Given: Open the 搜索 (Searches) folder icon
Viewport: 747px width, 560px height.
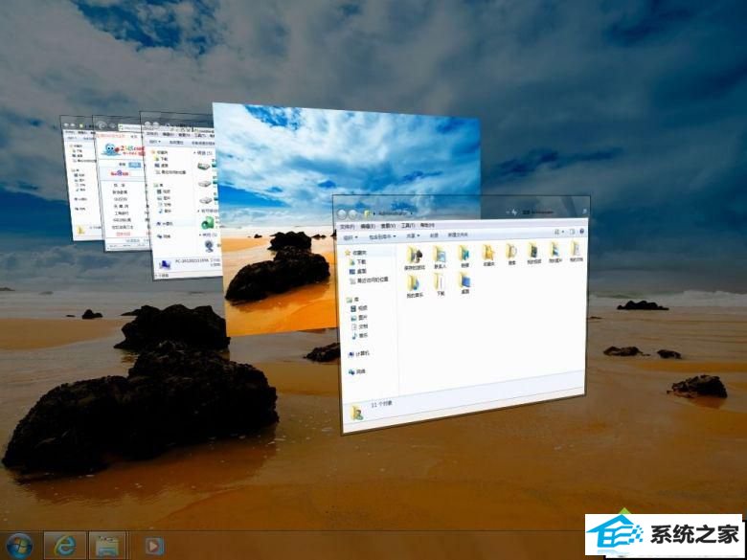Looking at the screenshot, I should point(511,255).
